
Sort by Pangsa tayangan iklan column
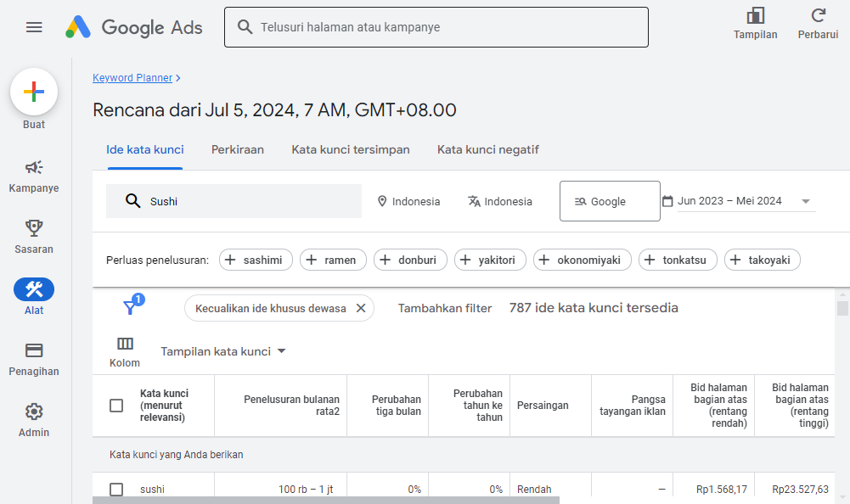632,406
